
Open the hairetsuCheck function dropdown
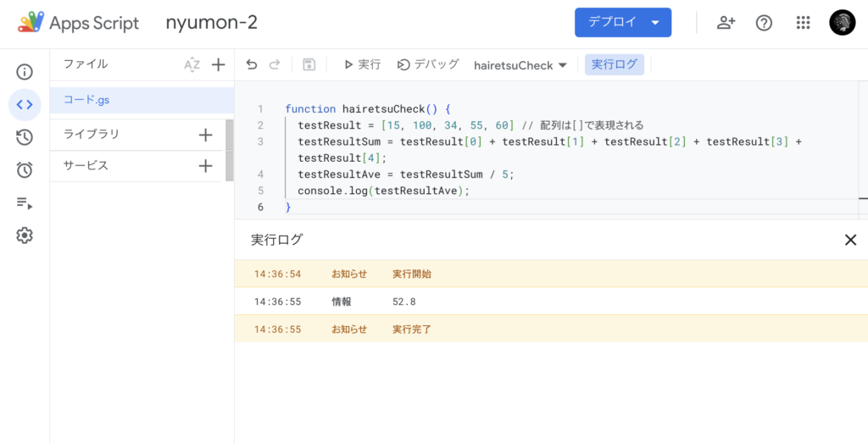520,65
